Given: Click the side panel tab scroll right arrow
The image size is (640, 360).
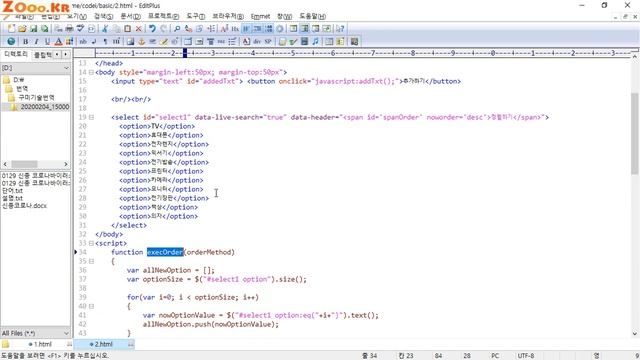Looking at the screenshot, I should 65,54.
